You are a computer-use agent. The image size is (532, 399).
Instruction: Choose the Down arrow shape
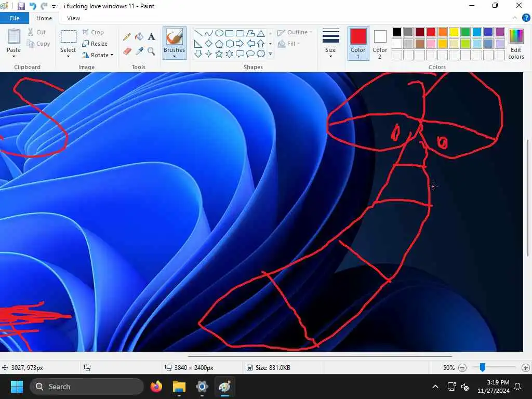(x=198, y=54)
